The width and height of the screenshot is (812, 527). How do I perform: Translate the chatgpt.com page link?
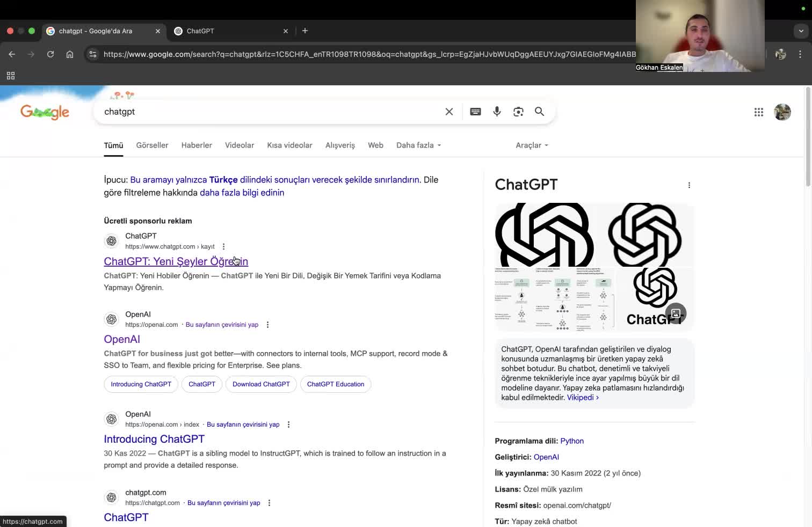[x=223, y=503]
